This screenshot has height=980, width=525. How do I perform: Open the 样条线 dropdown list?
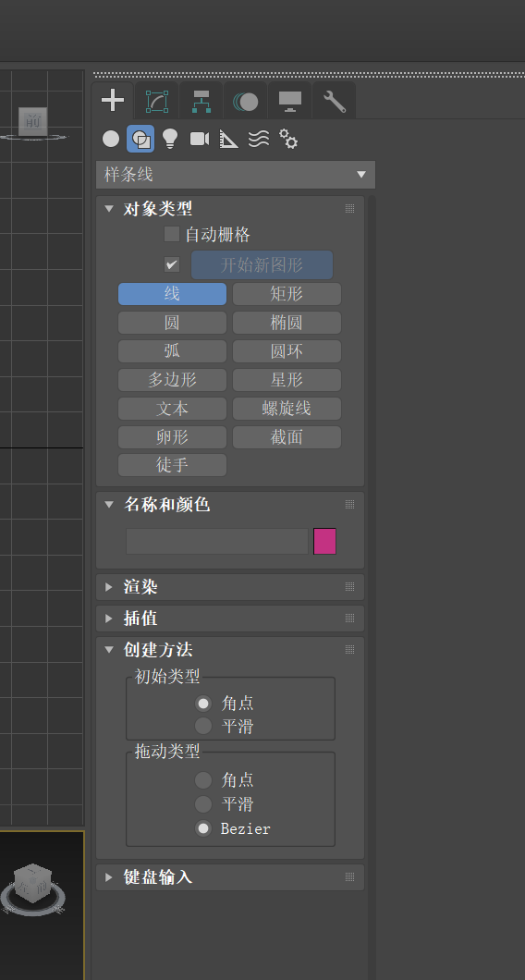pos(236,175)
